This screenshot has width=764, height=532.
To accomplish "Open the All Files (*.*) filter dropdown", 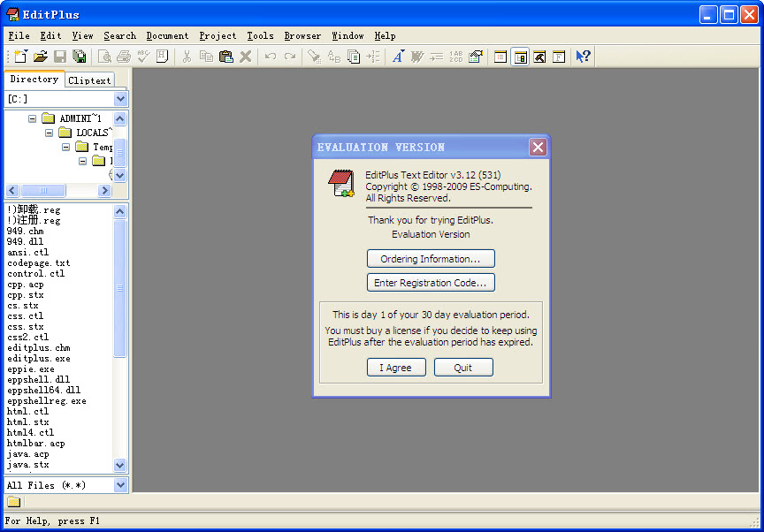I will [x=120, y=485].
